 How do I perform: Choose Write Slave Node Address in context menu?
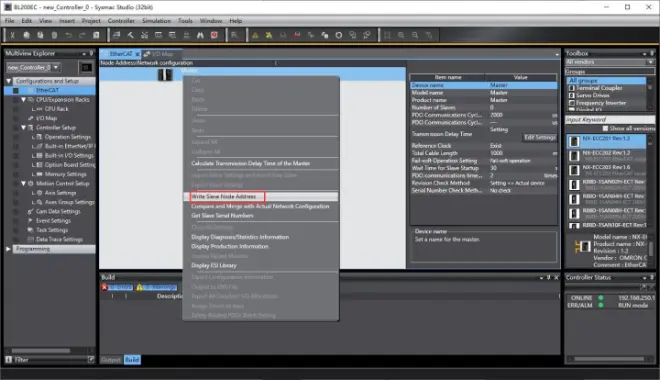point(261,197)
